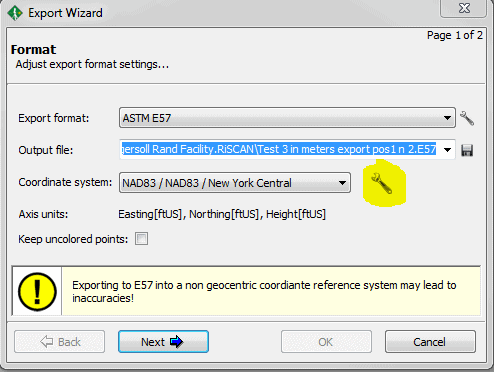Open the Export format ASTM E57 dropdown
The width and height of the screenshot is (494, 372).
click(287, 118)
